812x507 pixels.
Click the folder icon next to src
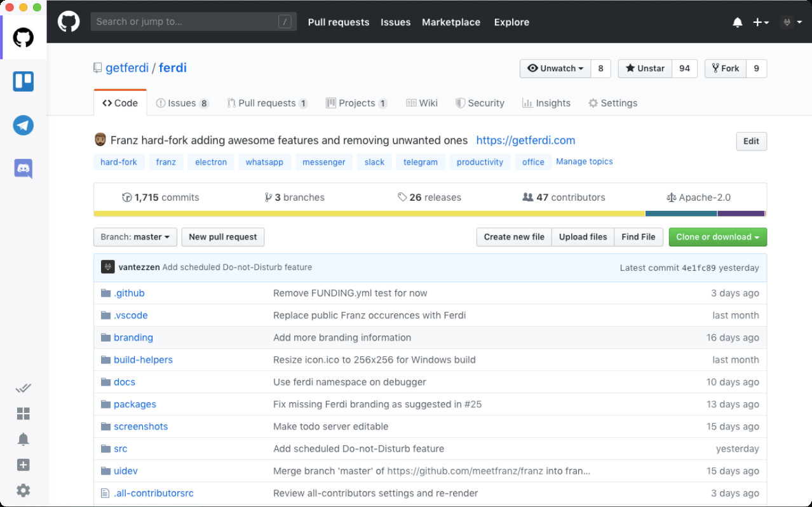[x=105, y=449]
